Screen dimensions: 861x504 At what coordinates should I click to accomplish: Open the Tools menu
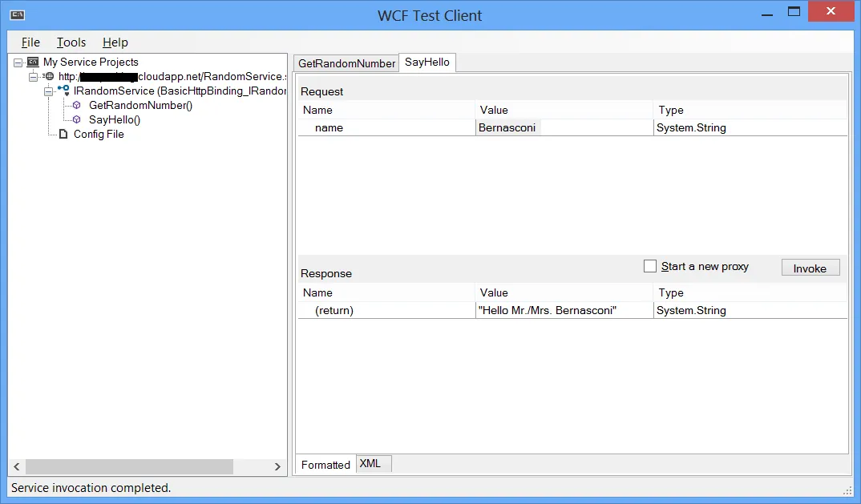(x=71, y=42)
